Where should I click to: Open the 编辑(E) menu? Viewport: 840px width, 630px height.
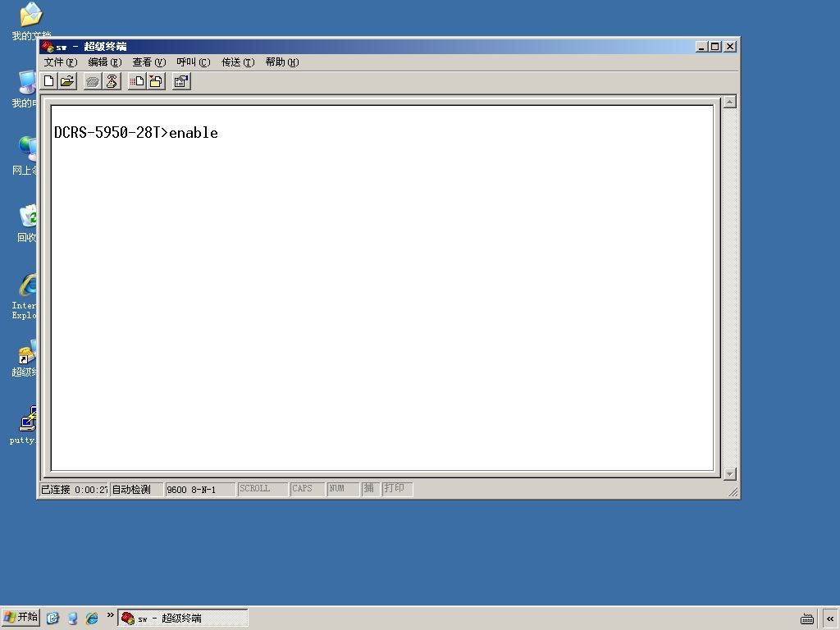click(x=105, y=62)
